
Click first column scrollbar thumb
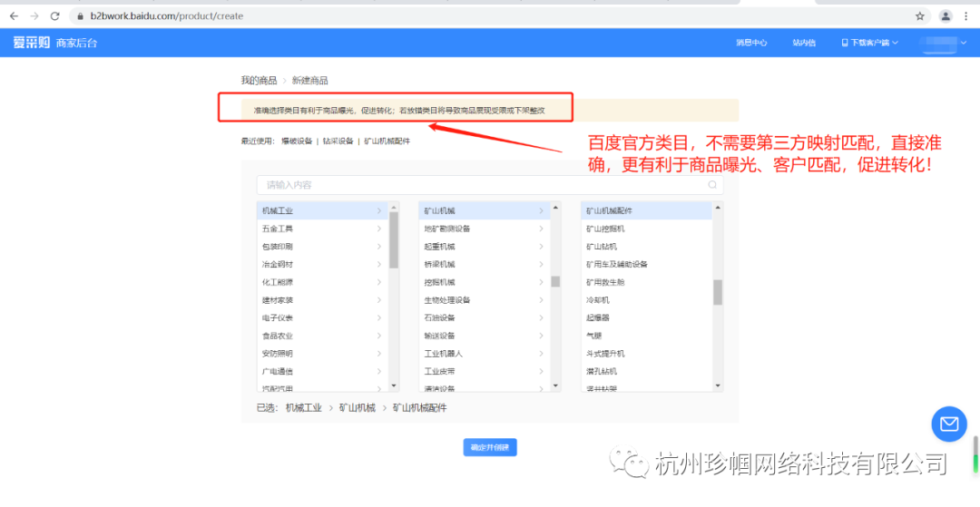tap(394, 240)
